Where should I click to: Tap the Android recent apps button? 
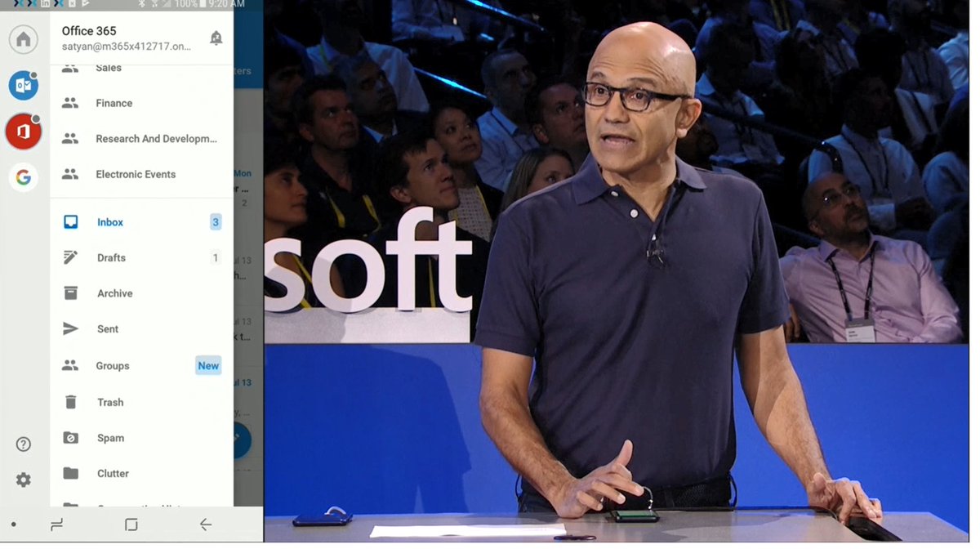point(56,525)
